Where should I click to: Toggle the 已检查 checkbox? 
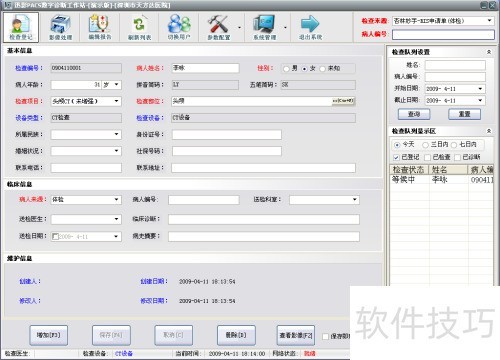(x=427, y=157)
